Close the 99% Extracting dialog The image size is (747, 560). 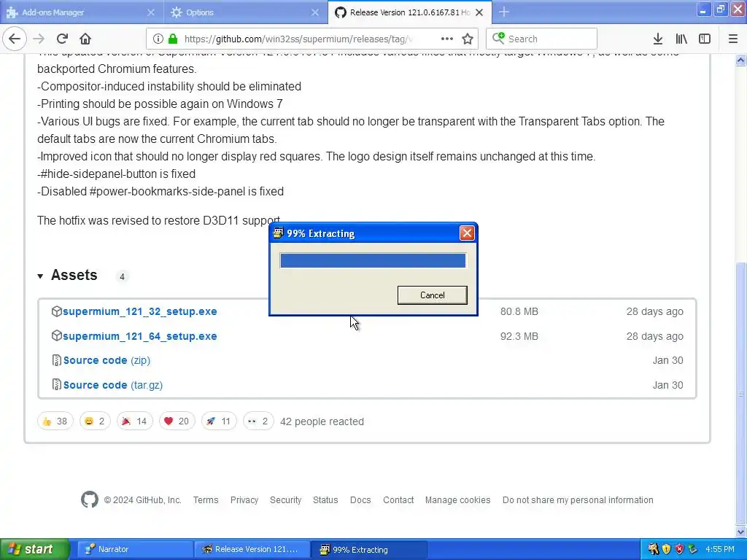tap(467, 233)
